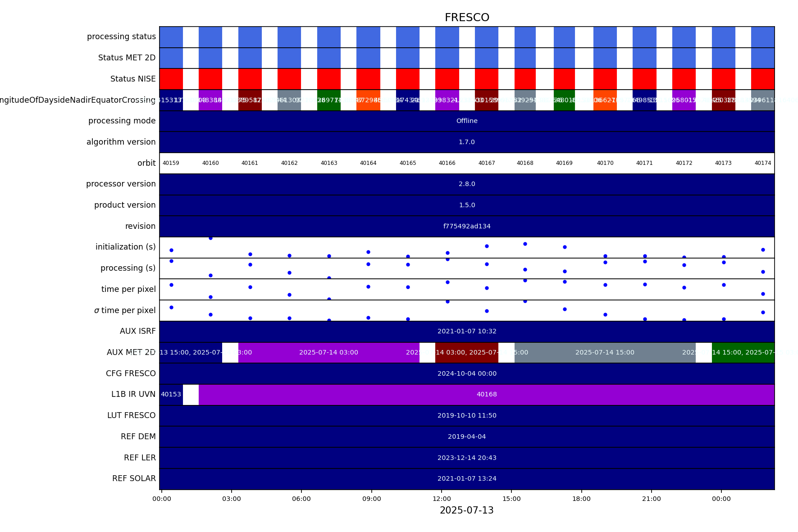Select orbit label 40166
This screenshot has width=798, height=532.
pyautogui.click(x=447, y=163)
